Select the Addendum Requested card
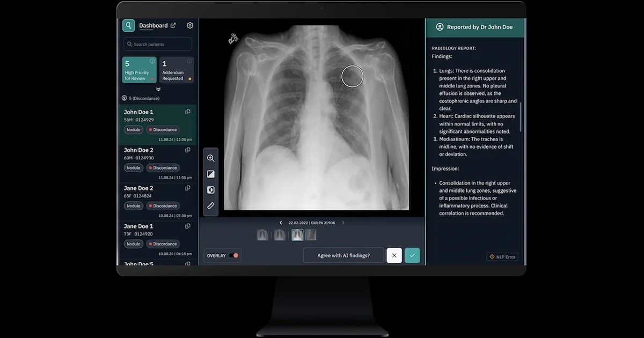 coord(177,70)
